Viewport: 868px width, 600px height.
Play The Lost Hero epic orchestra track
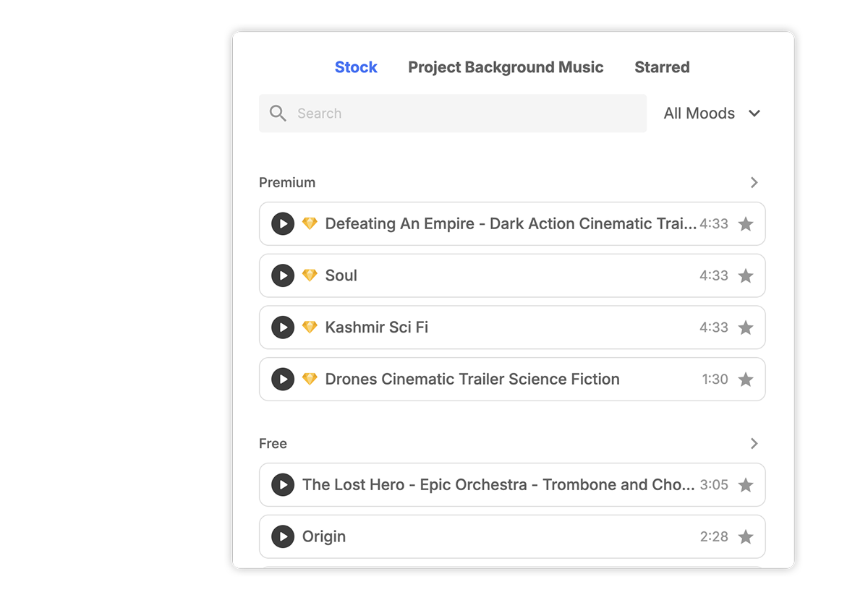tap(282, 484)
